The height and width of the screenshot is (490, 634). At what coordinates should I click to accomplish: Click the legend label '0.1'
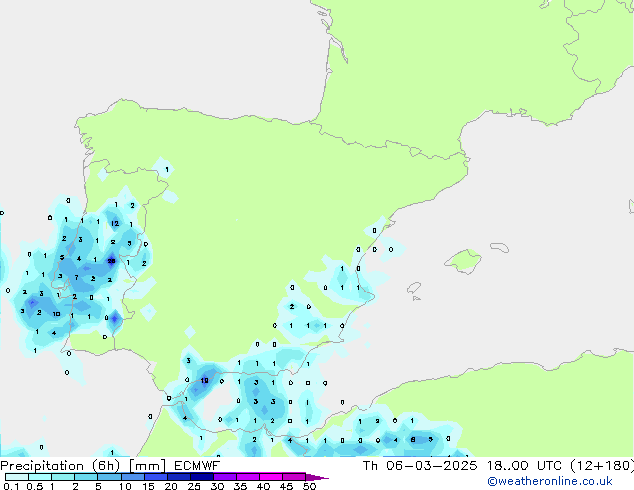[11, 486]
